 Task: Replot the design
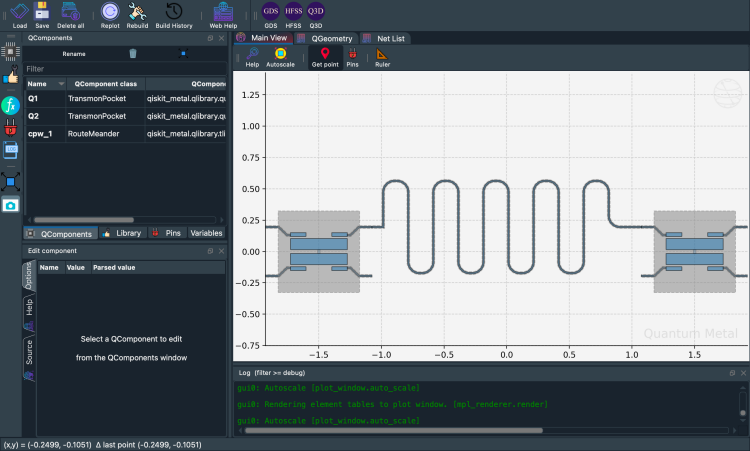point(110,15)
